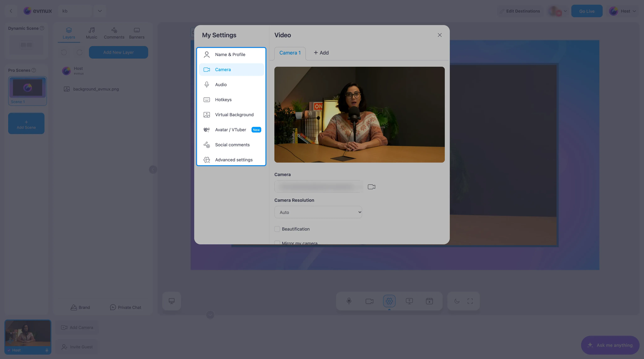This screenshot has width=644, height=359.
Task: Open Virtual Background settings
Action: (231, 114)
